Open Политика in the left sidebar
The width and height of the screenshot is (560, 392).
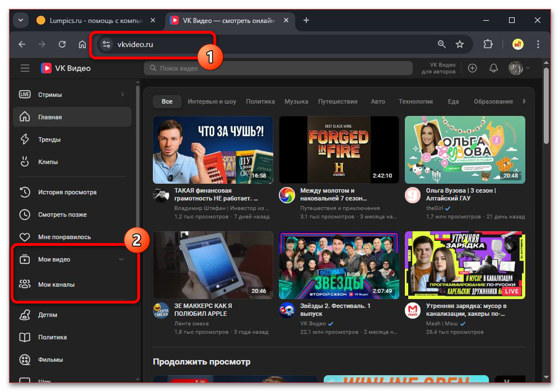(72, 337)
